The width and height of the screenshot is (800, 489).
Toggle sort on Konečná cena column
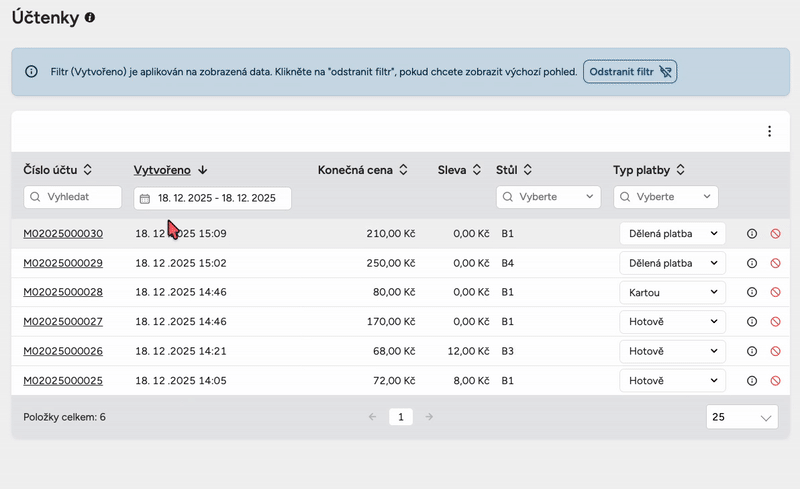362,170
